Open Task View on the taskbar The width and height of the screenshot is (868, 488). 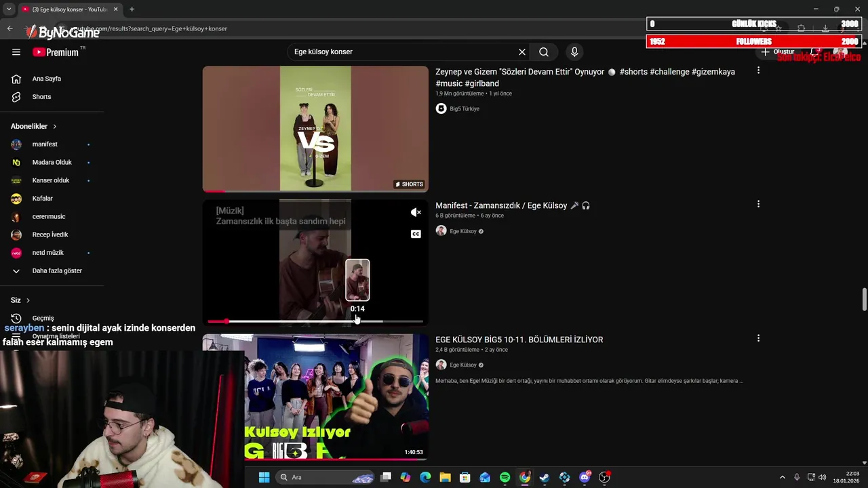386,477
